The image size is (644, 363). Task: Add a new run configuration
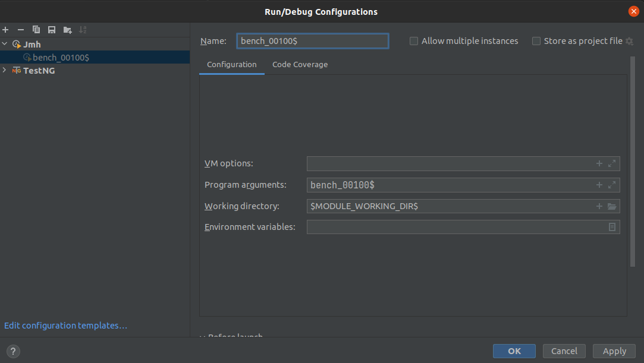click(5, 29)
